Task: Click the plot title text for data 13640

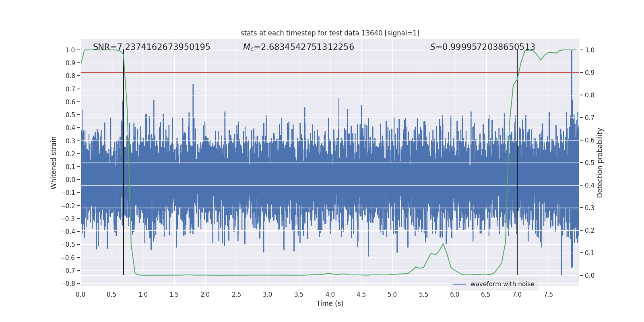Action: click(x=330, y=33)
